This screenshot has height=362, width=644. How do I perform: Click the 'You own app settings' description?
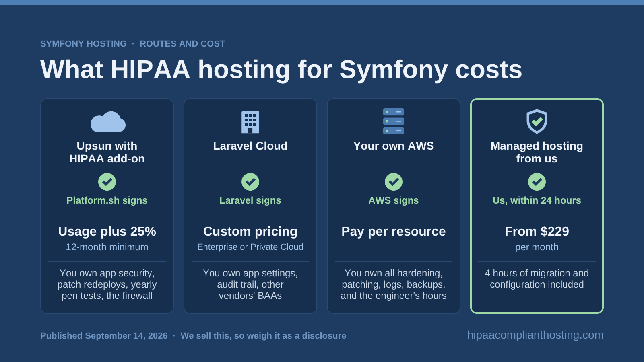click(250, 284)
